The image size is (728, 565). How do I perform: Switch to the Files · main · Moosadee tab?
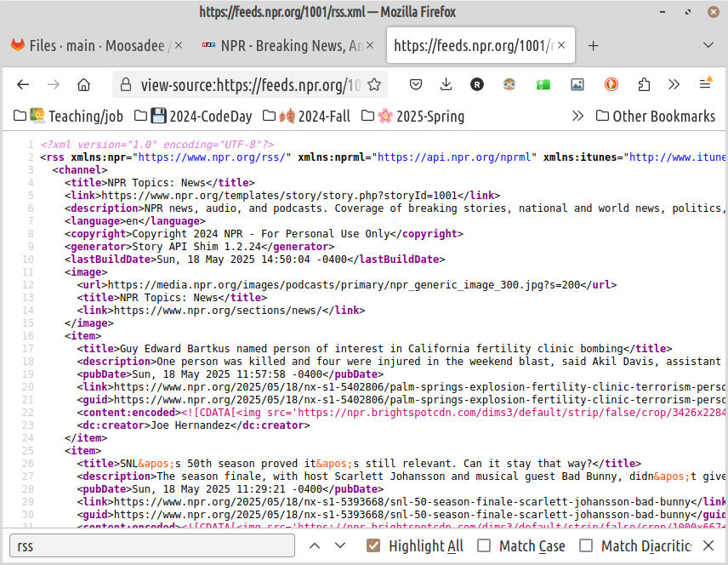pyautogui.click(x=97, y=46)
